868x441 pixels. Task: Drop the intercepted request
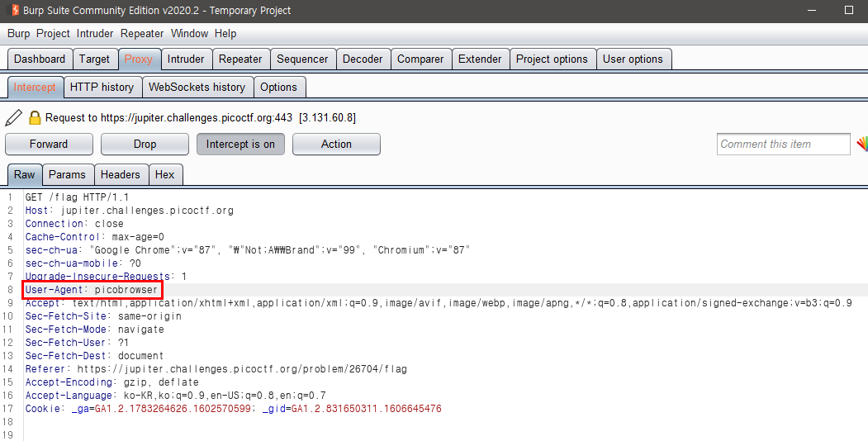tap(145, 144)
